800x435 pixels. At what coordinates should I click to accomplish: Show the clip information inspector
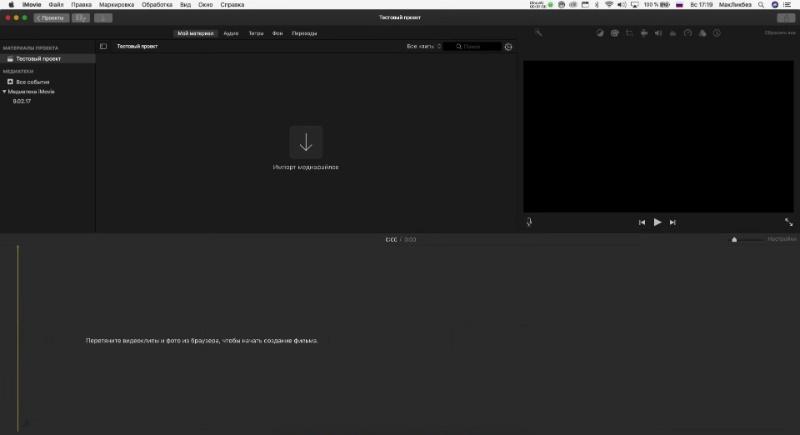(717, 33)
